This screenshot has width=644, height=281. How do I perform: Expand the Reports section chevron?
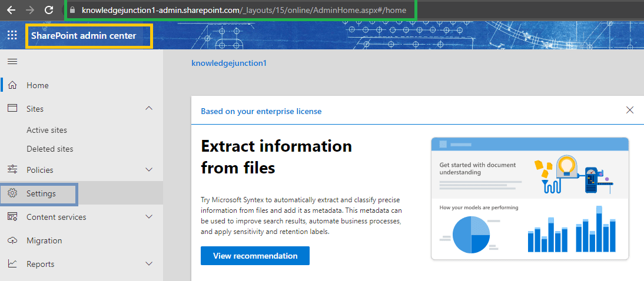tap(149, 264)
